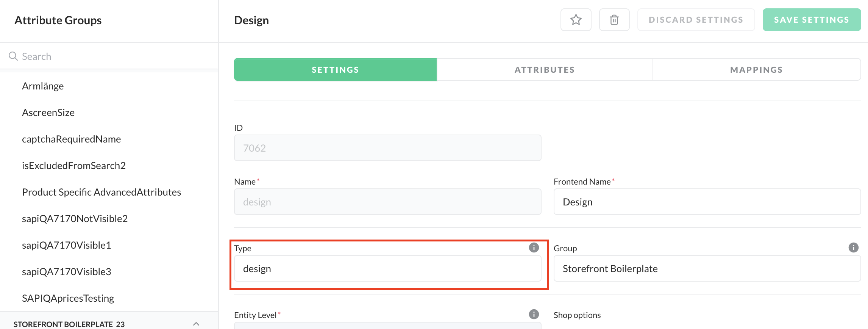Click the info icon next to Group
This screenshot has width=868, height=329.
853,248
